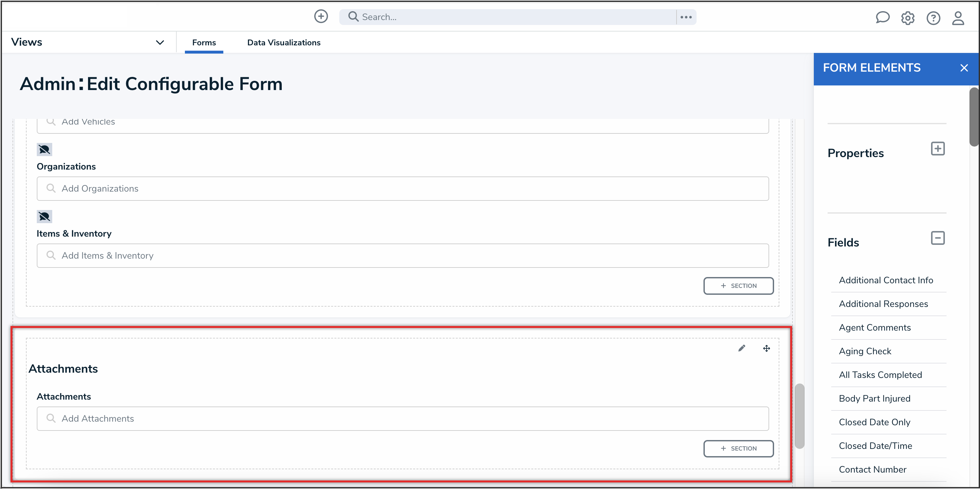Switch to the Data Visualizations tab

click(x=283, y=43)
